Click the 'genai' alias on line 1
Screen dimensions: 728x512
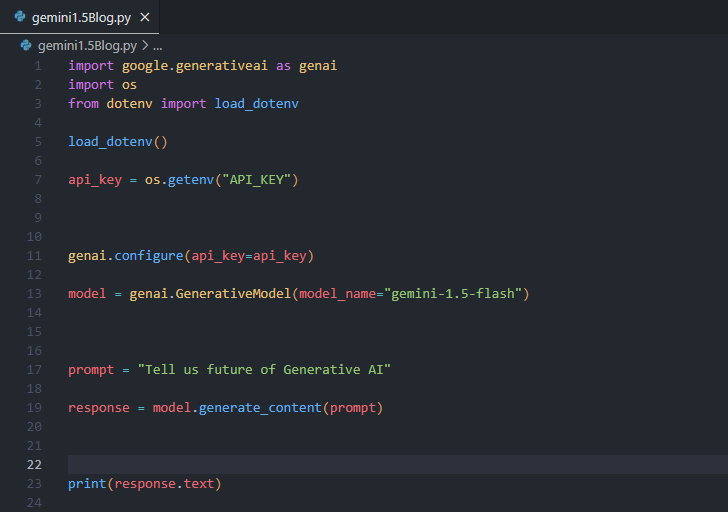(318, 66)
